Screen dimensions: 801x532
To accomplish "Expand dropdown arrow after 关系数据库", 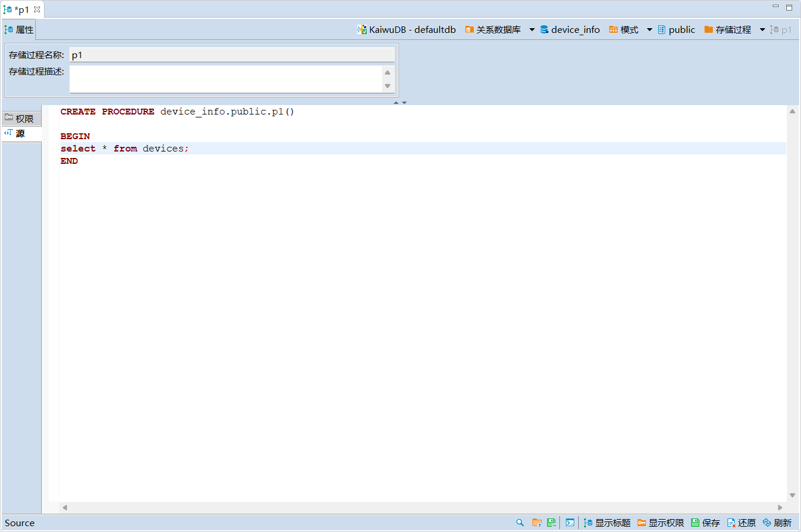I will point(532,30).
